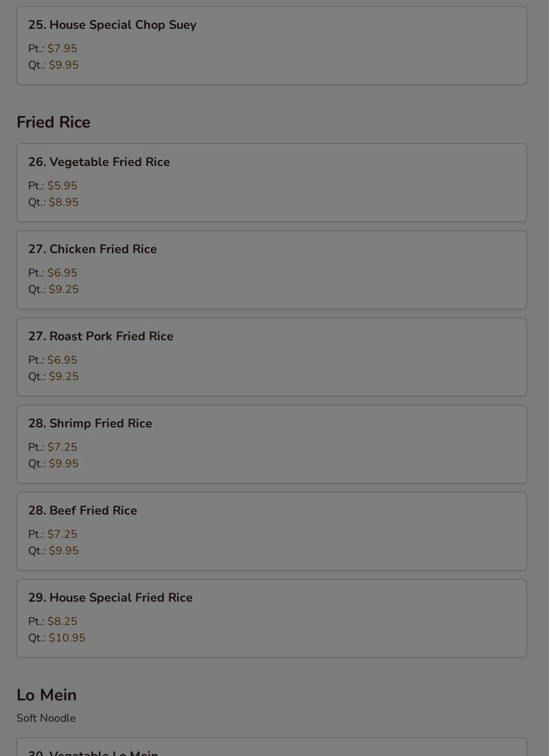
Task: Select Beef Fried Rice quart $9.95
Action: click(64, 551)
